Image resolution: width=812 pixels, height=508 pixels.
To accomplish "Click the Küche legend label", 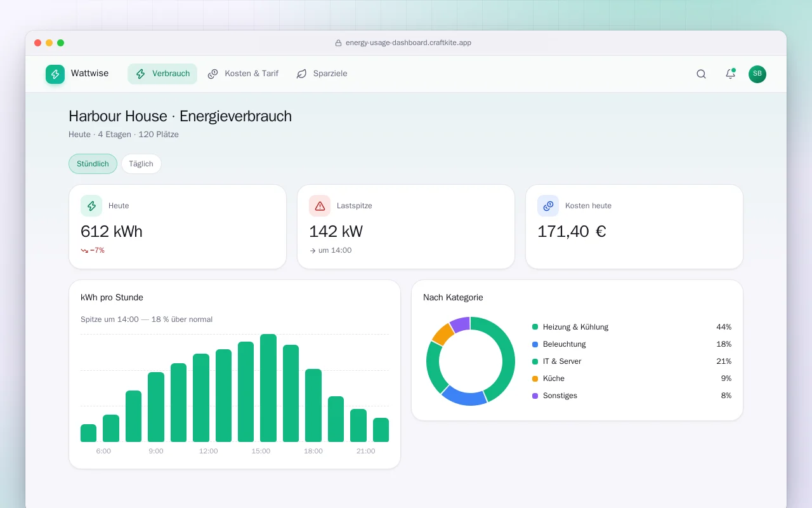I will tap(553, 378).
